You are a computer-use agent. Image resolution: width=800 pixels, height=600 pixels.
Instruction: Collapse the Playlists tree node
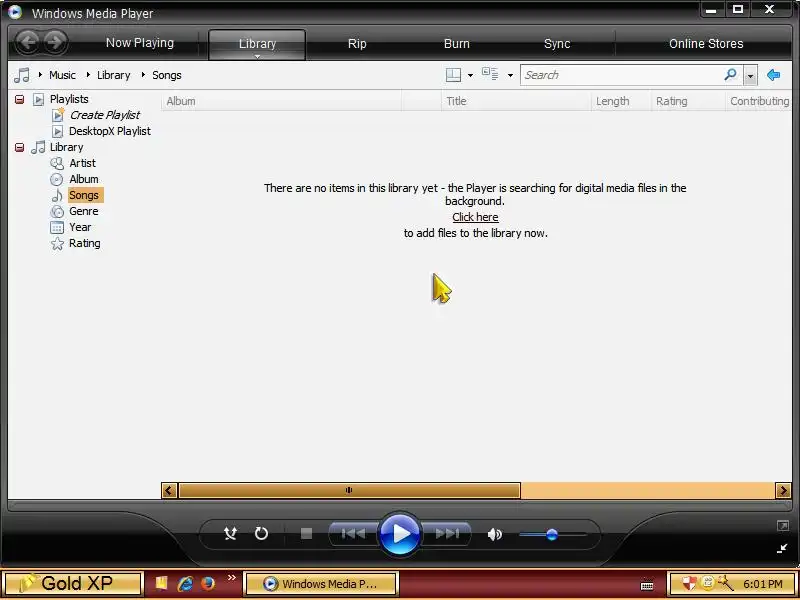coord(19,99)
